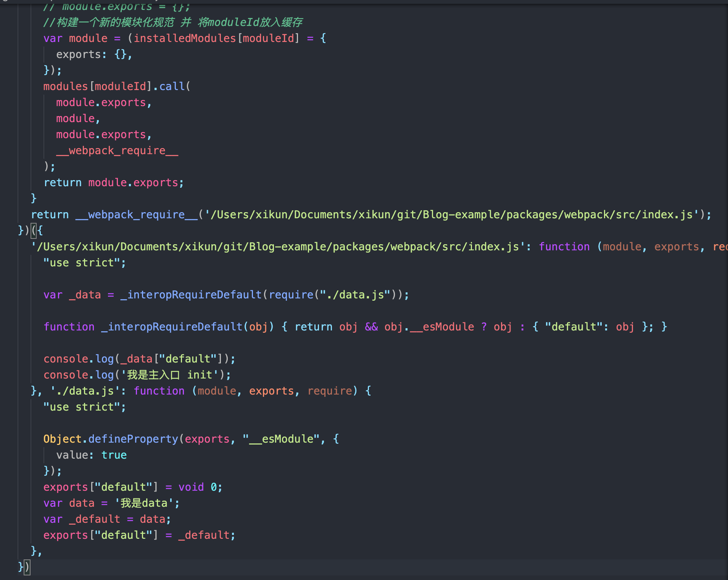The width and height of the screenshot is (728, 580).
Task: Click 'Object.defineProperty(exports, "__esModule"' line
Action: click(191, 439)
